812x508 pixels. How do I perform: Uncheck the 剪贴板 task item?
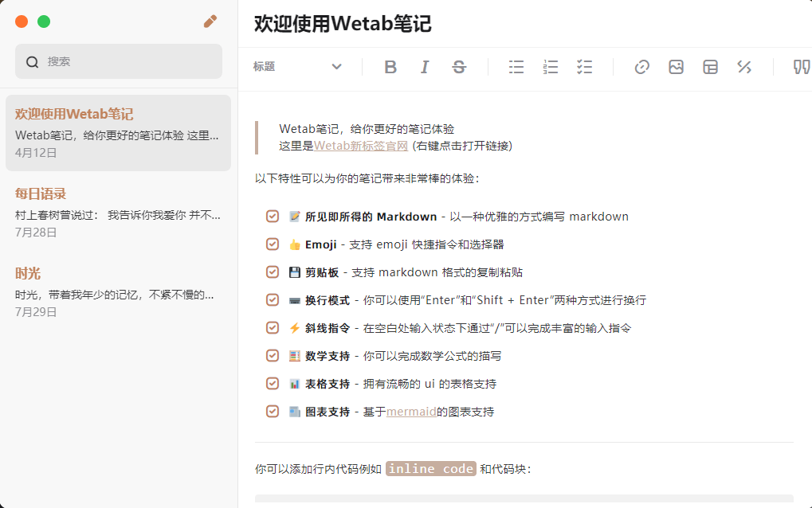point(272,272)
